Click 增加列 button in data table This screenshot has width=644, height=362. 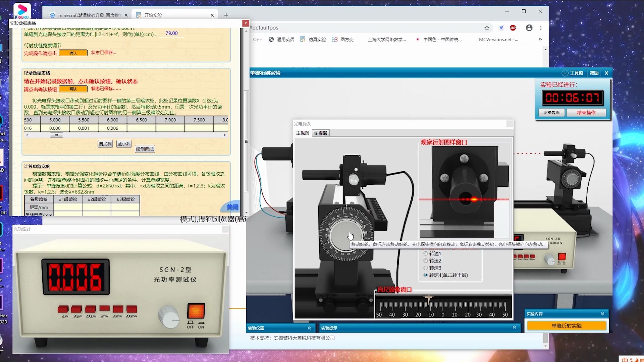(105, 143)
